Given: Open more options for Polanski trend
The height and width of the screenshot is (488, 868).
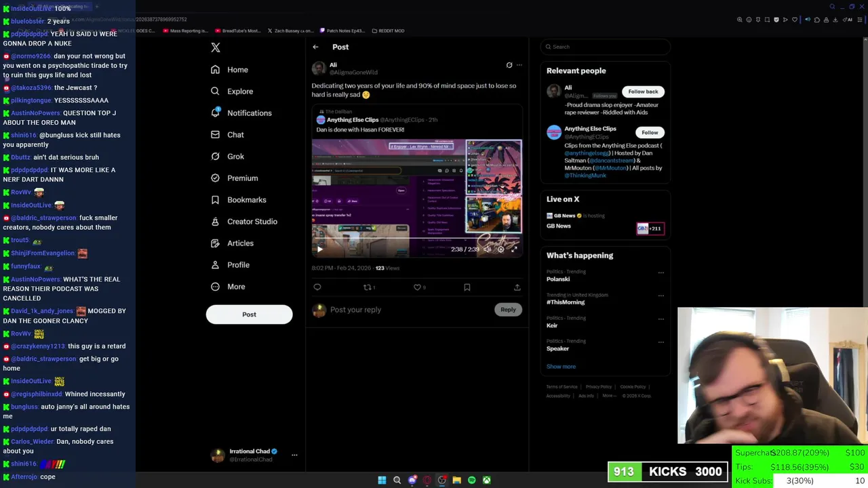Looking at the screenshot, I should tap(660, 273).
